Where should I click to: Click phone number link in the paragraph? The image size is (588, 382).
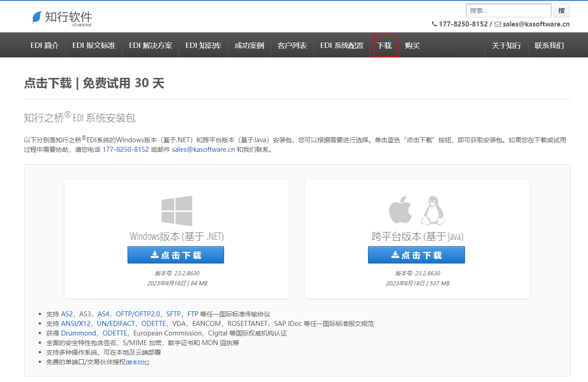126,150
